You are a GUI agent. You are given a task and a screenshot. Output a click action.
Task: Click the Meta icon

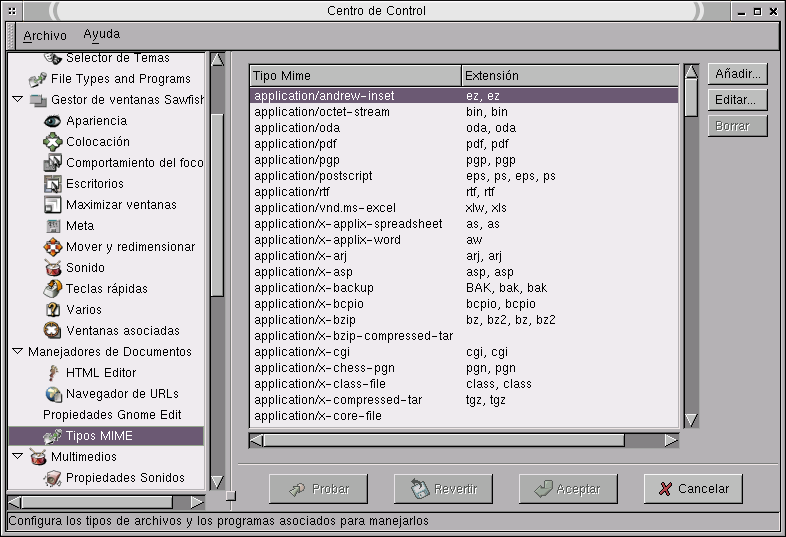tap(53, 226)
